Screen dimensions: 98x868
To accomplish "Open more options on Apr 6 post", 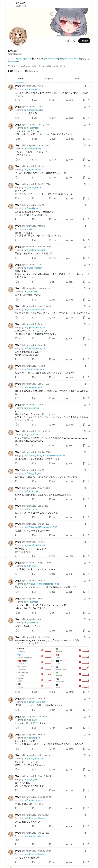I will coord(89,86).
